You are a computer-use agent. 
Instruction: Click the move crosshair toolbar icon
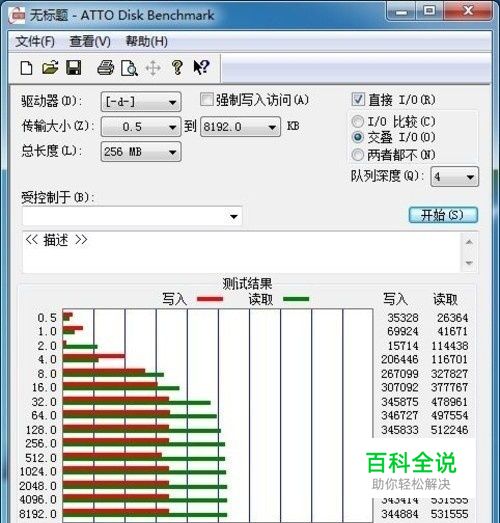(x=153, y=68)
